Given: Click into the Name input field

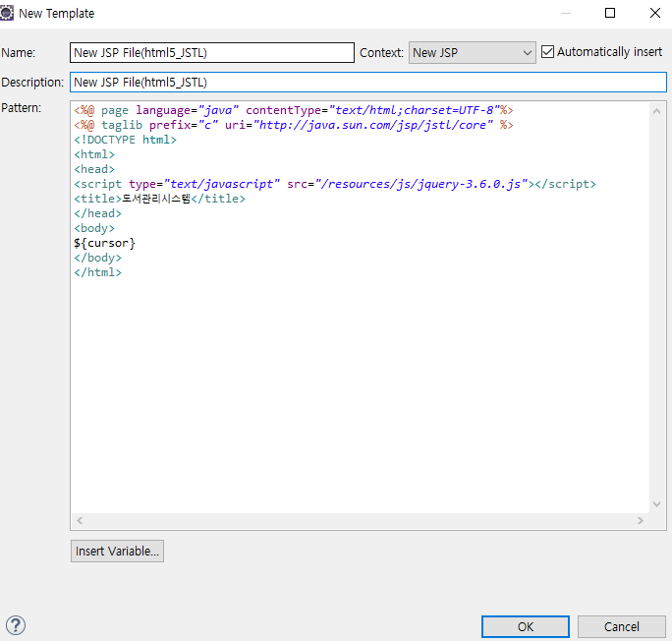Looking at the screenshot, I should pyautogui.click(x=212, y=53).
